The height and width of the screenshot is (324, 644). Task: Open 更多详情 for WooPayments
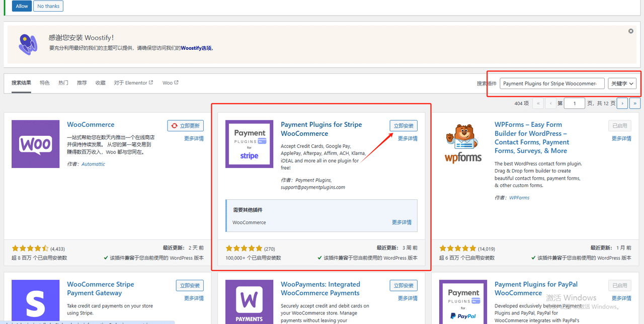pos(408,298)
